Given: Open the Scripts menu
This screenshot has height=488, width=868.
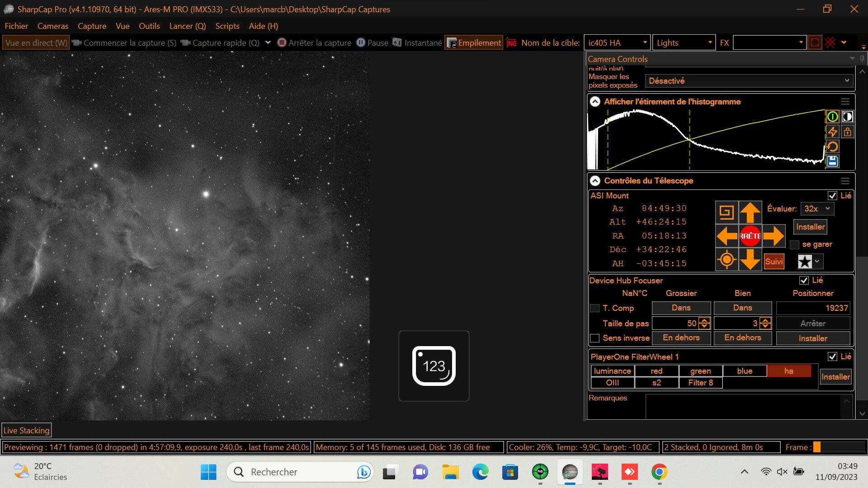Looking at the screenshot, I should tap(227, 26).
